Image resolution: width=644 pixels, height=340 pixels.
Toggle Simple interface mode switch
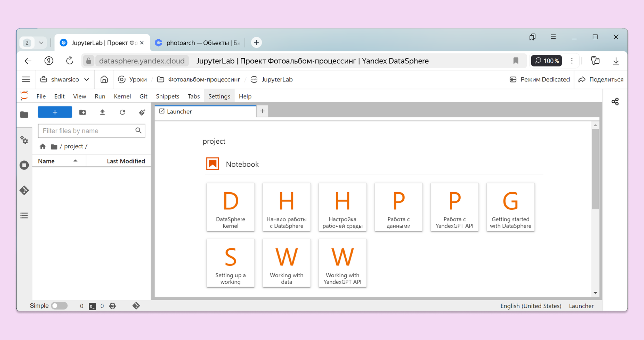tap(59, 306)
